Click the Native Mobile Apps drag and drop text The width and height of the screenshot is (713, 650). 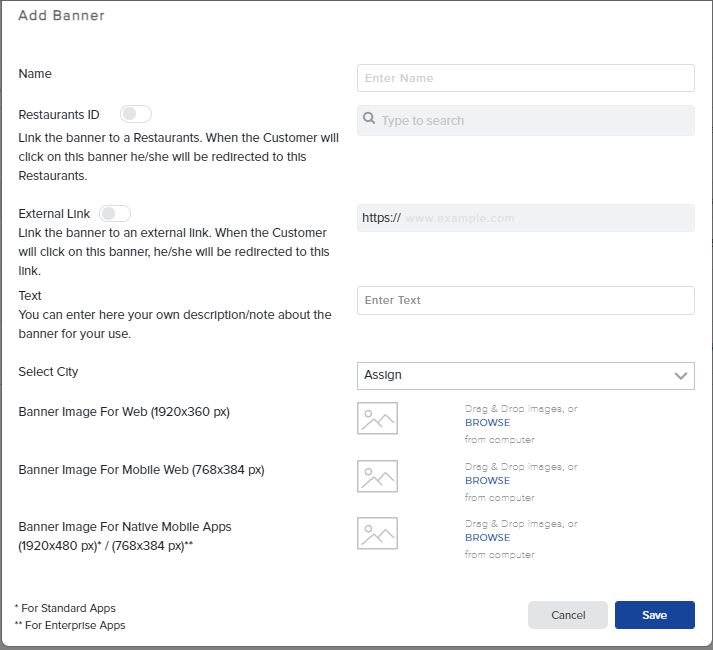(521, 524)
